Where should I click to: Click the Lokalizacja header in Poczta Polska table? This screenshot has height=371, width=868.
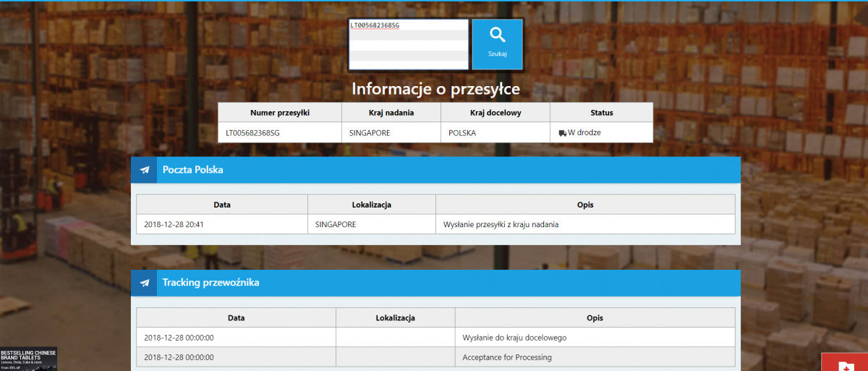(372, 205)
